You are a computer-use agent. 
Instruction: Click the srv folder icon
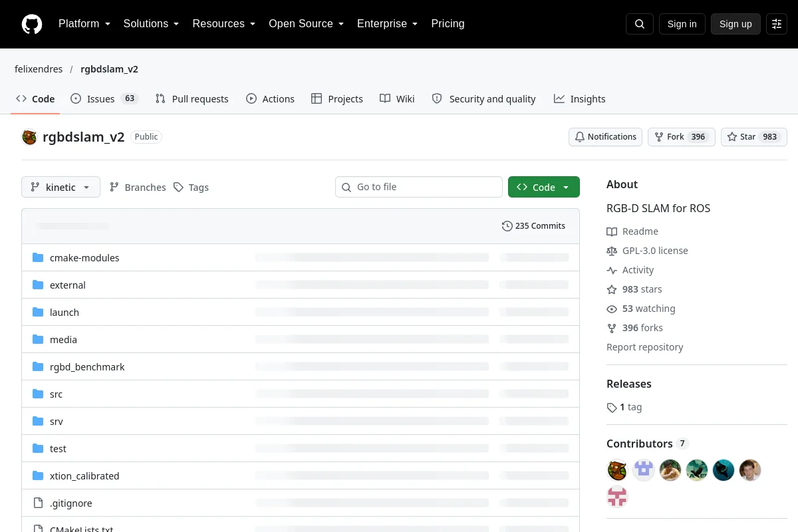tap(38, 422)
